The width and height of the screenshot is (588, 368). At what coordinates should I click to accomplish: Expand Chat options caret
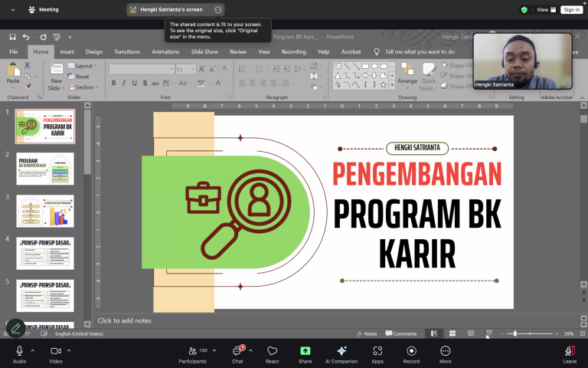coord(250,350)
